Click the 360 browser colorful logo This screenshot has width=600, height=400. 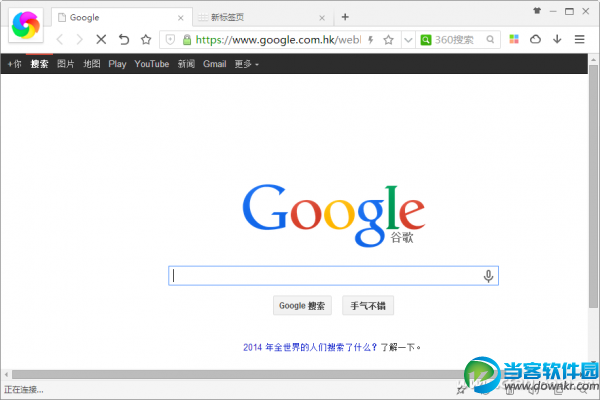point(26,25)
